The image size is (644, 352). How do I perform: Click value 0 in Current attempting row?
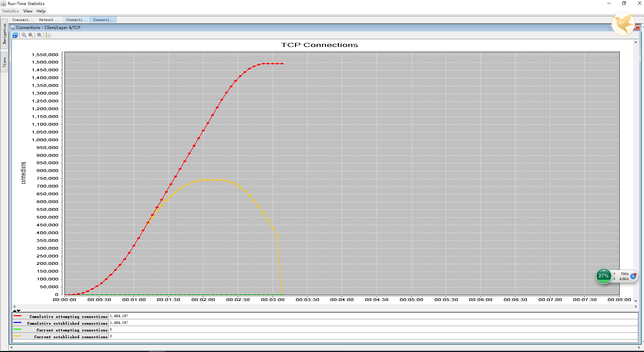(x=111, y=330)
